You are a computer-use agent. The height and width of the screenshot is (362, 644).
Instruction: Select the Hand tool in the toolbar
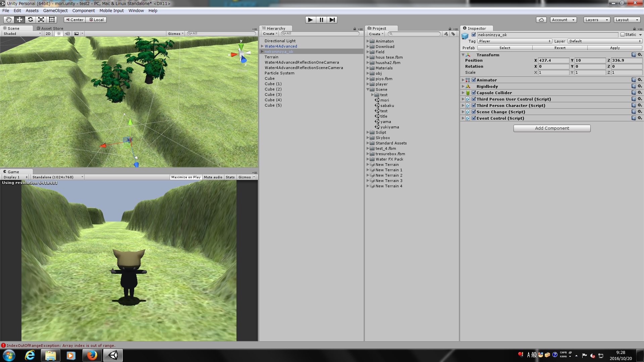[x=9, y=20]
